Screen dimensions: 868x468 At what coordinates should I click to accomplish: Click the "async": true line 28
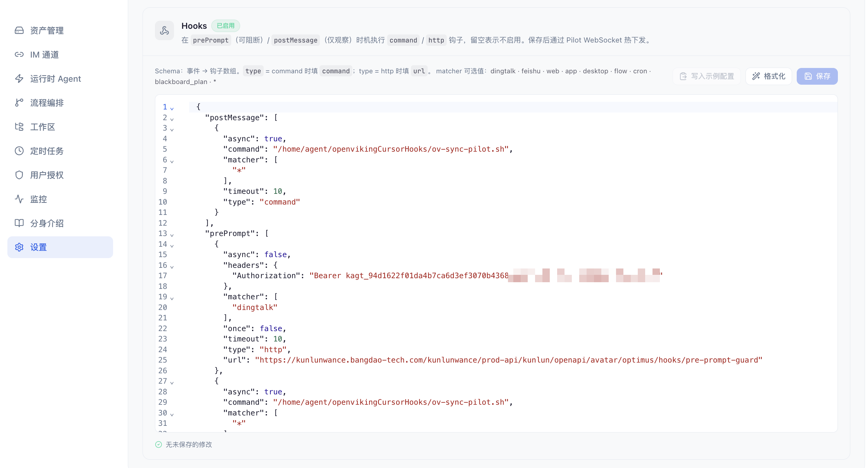[x=255, y=391]
